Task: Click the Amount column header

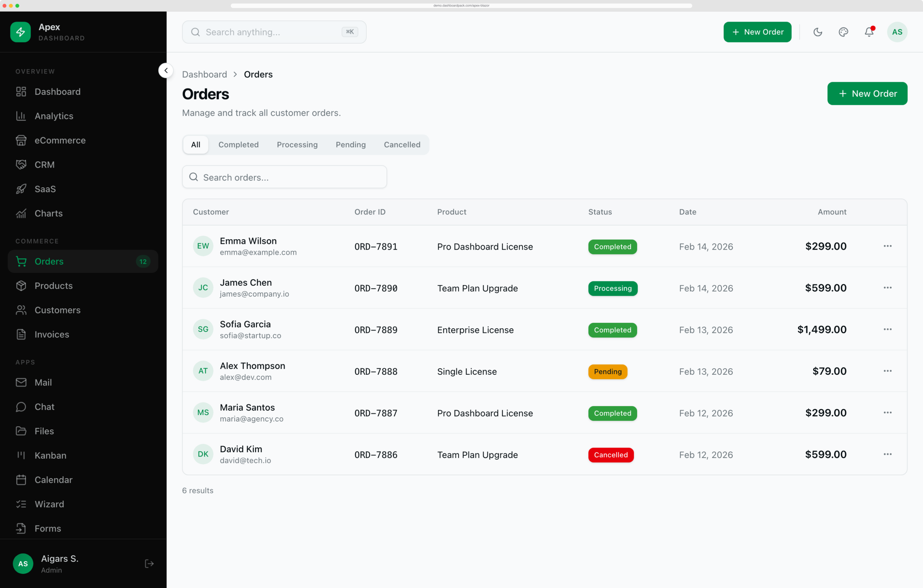Action: pos(832,212)
